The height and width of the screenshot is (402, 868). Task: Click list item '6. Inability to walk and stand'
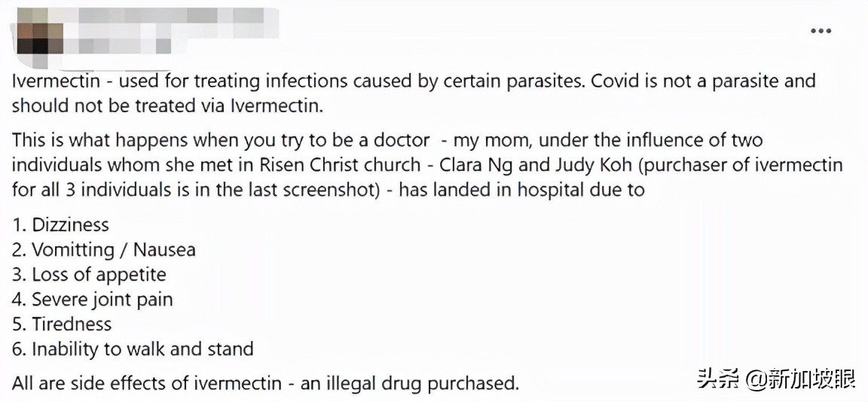coord(133,349)
